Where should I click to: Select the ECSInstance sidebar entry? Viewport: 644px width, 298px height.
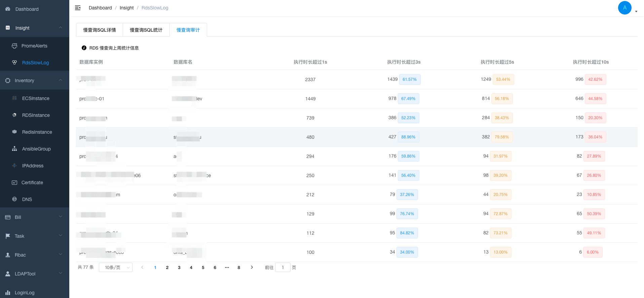(36, 98)
